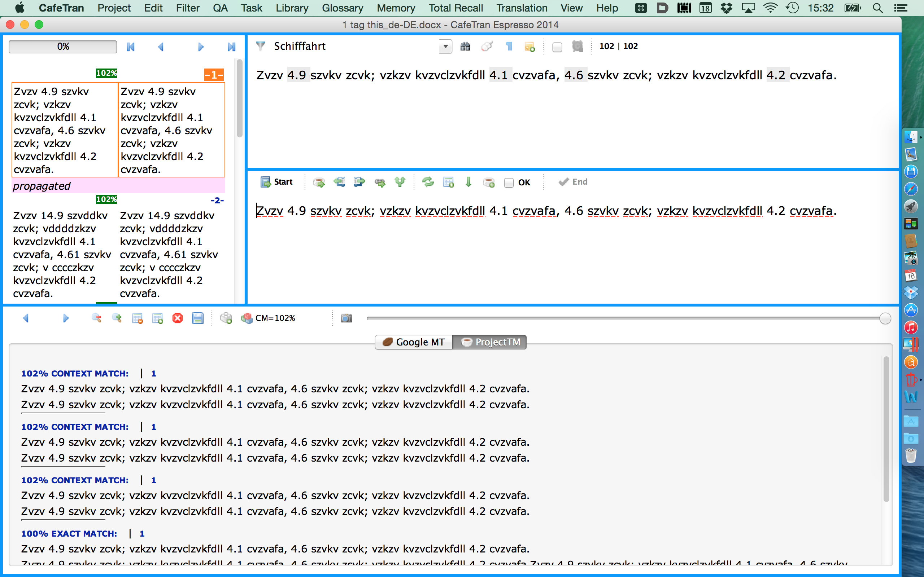Image resolution: width=924 pixels, height=577 pixels.
Task: Switch to the Google MT tab
Action: pyautogui.click(x=414, y=342)
